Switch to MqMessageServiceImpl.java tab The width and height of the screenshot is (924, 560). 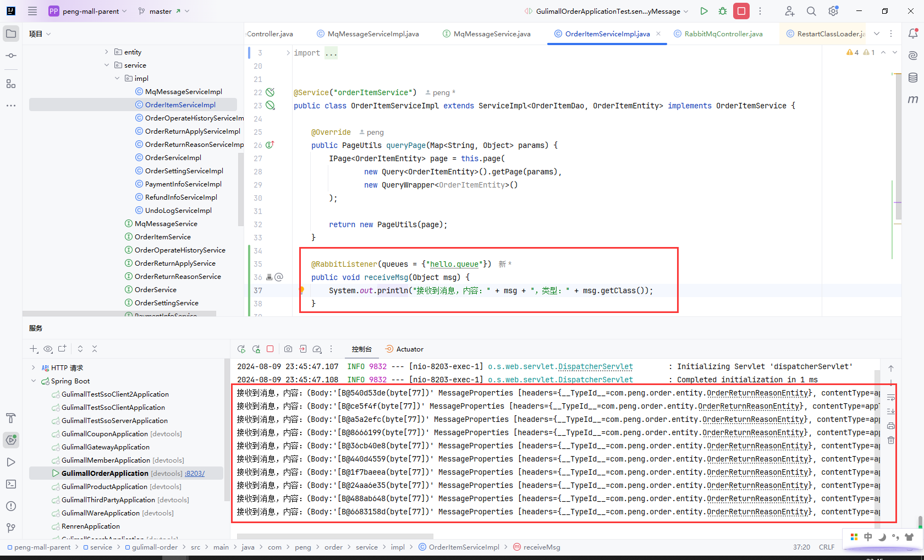coord(368,34)
